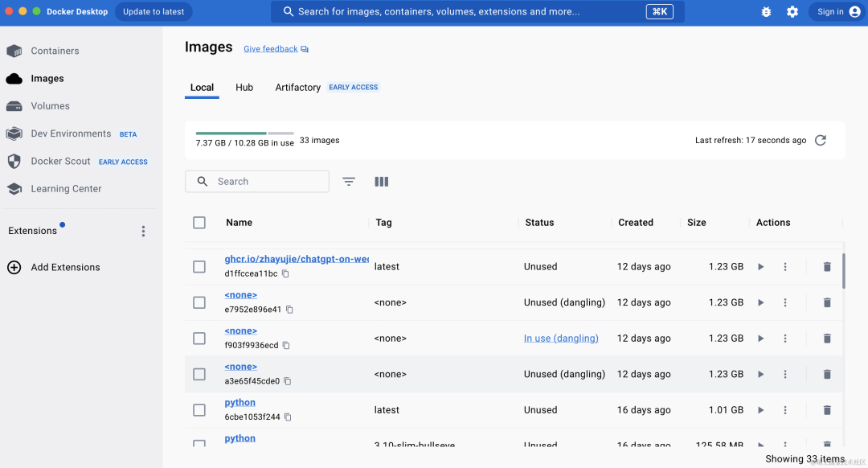Copy image ID 6cbe1053f244
The image size is (868, 468).
click(288, 417)
